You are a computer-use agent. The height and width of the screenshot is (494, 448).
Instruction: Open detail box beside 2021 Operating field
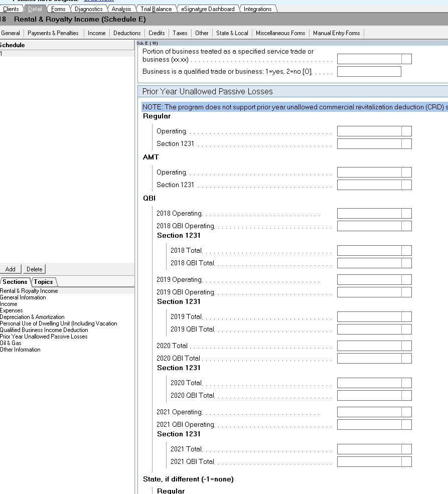click(407, 412)
